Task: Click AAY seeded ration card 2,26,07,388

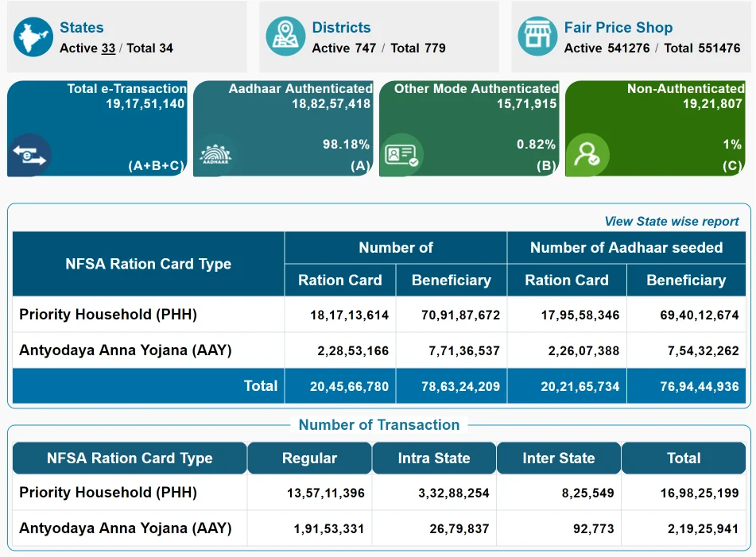Action: pos(583,350)
